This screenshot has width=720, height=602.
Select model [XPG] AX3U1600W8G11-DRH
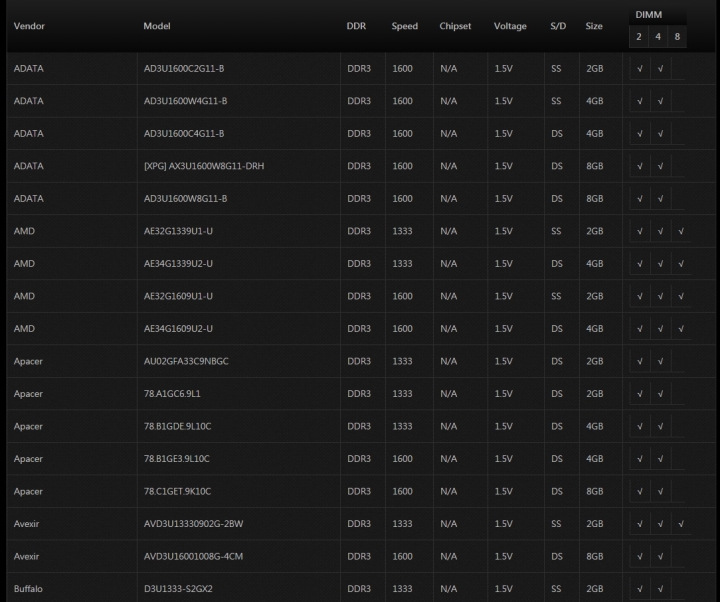click(204, 166)
